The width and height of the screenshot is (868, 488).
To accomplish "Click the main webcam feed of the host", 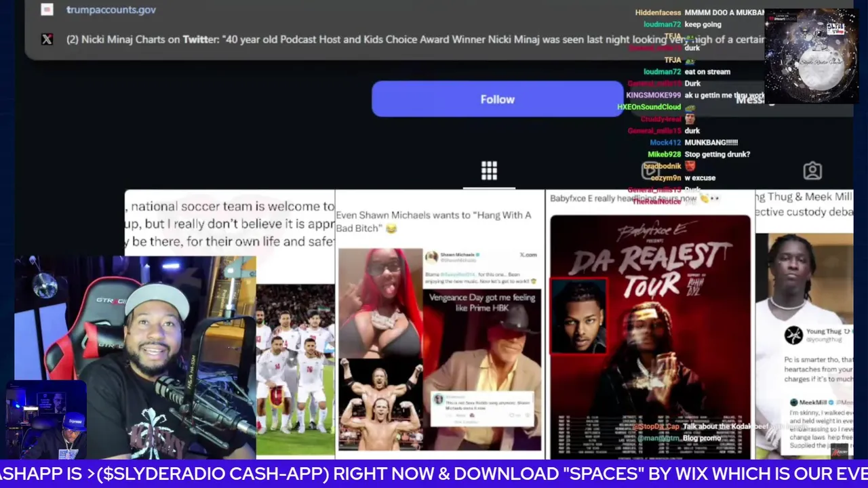I will pos(134,357).
